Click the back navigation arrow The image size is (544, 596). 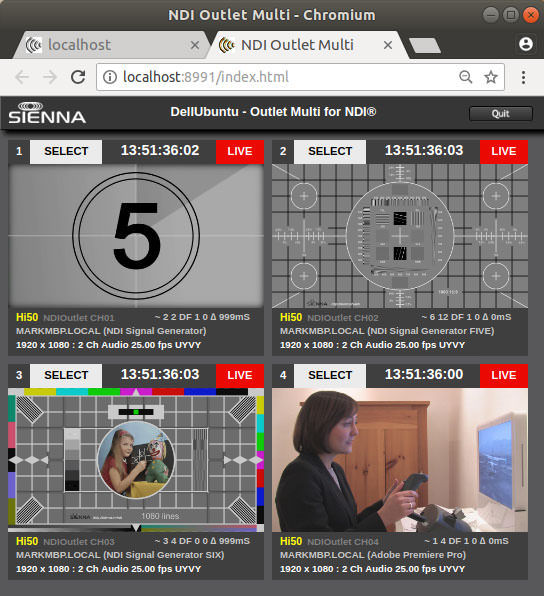click(22, 77)
